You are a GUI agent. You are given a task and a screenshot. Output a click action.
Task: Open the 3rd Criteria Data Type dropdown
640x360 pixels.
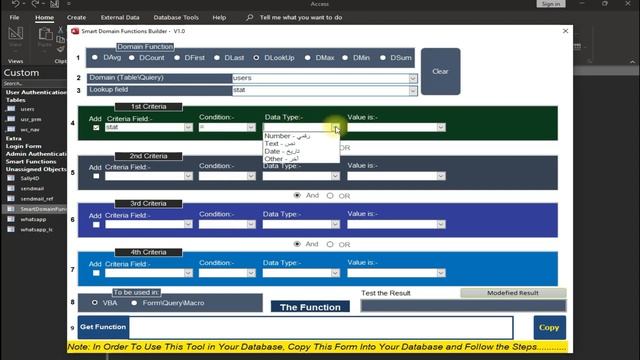click(335, 224)
